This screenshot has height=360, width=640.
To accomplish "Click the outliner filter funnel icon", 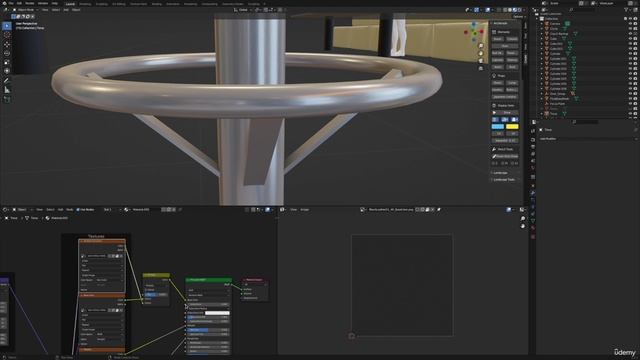I will (626, 9).
